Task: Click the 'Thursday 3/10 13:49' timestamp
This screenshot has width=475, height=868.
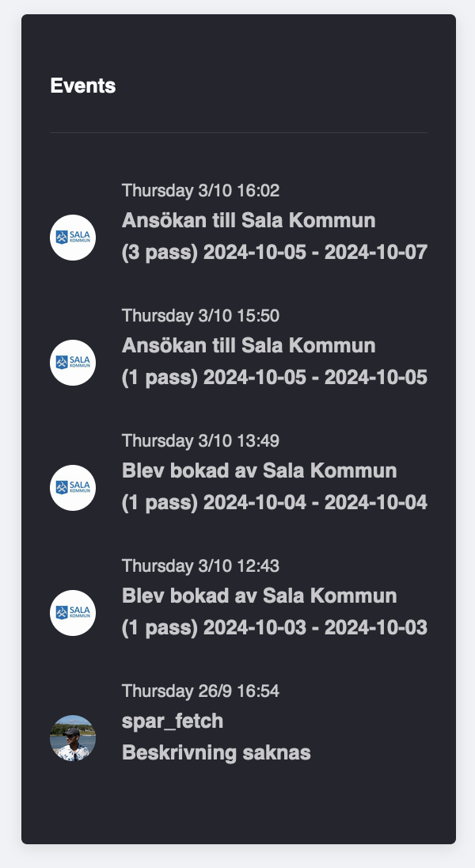Action: [200, 441]
